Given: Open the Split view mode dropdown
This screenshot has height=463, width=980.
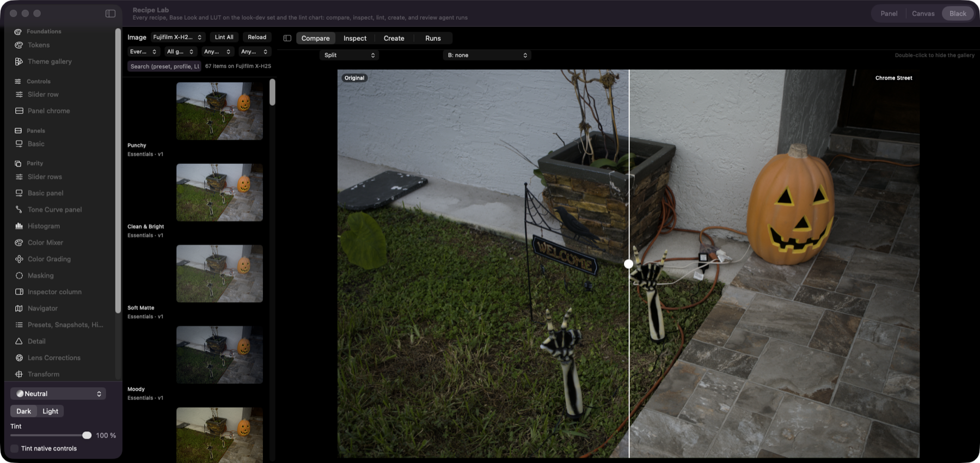Looking at the screenshot, I should click(349, 55).
